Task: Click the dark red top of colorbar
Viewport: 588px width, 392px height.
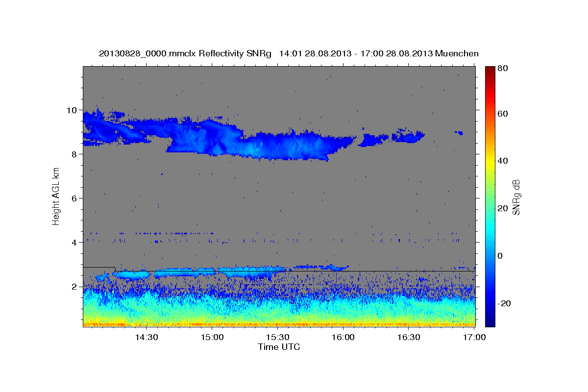Action: point(490,71)
